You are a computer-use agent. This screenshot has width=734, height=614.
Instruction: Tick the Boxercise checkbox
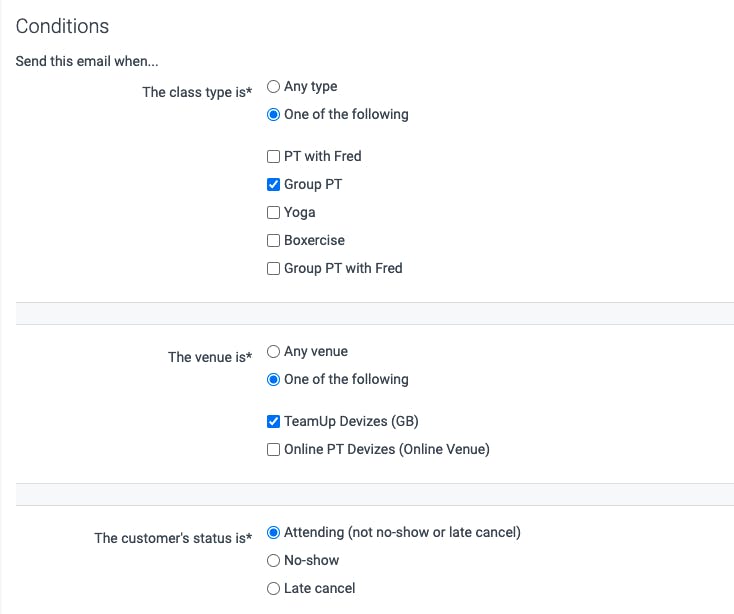click(x=273, y=241)
